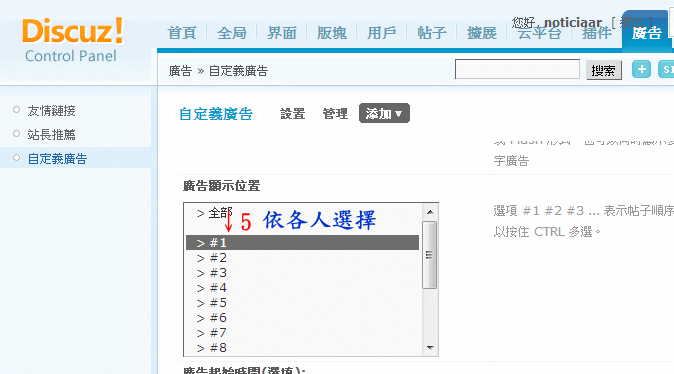The width and height of the screenshot is (674, 374).
Task: Select the #7 list option
Action: click(303, 333)
